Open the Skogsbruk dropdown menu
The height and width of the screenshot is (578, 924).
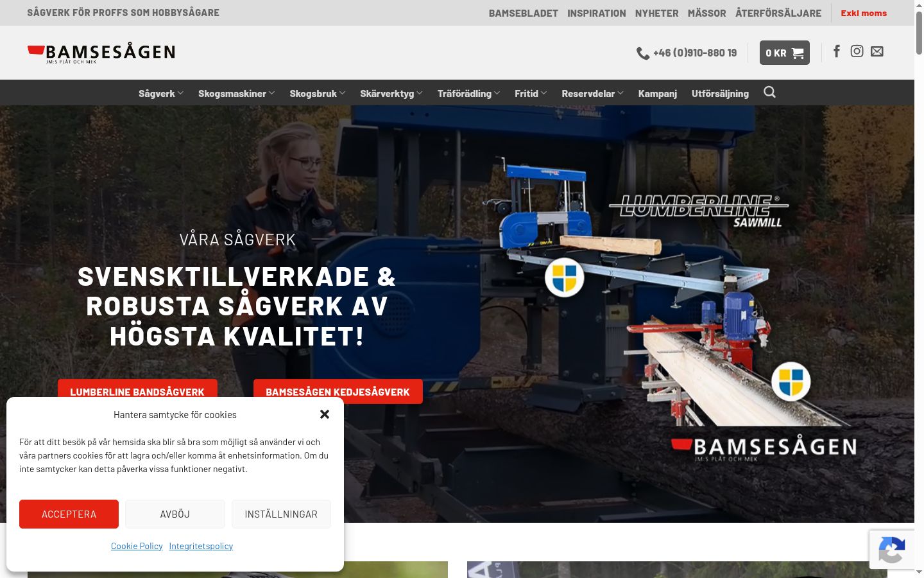[x=318, y=93]
